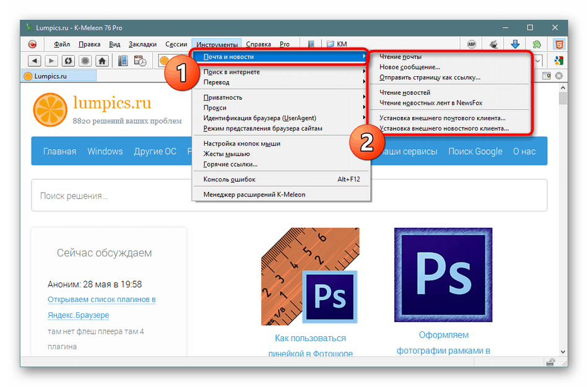Open the Закладки menu

(x=142, y=44)
